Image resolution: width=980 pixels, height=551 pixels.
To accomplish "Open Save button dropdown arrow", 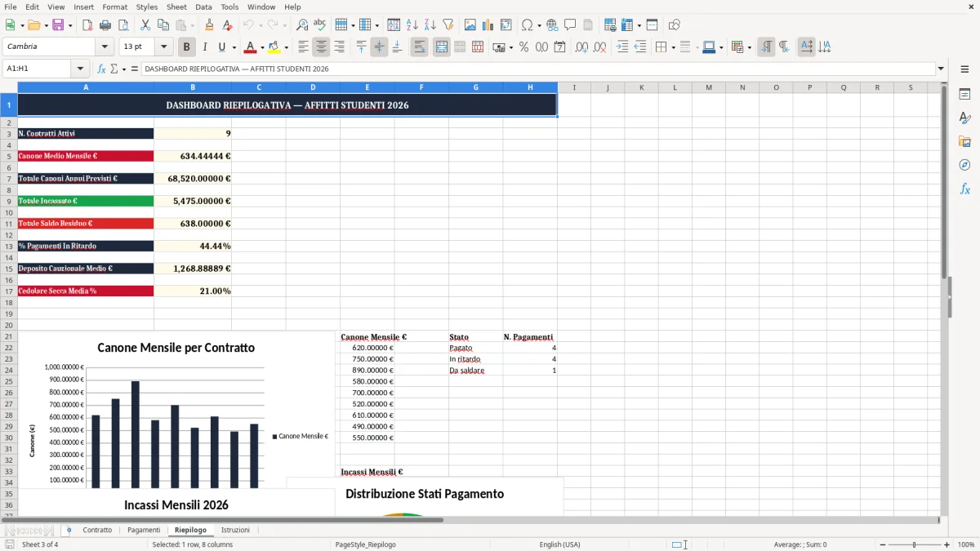I will pyautogui.click(x=70, y=25).
